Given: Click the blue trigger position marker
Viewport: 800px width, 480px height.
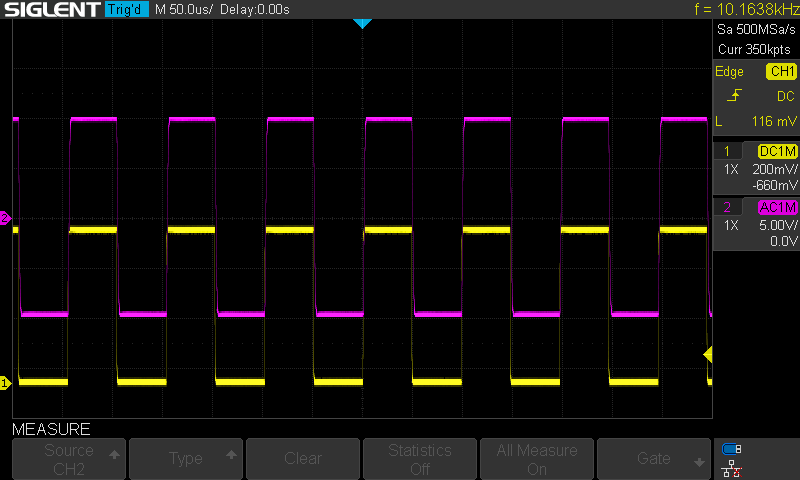Looking at the screenshot, I should (x=362, y=23).
